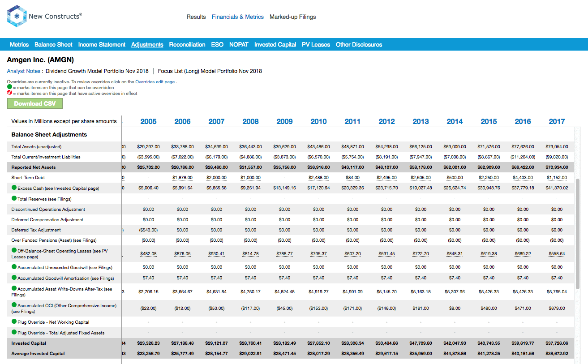Screen dimensions: 588x364
Task: Click green override dot beside Excess Cash
Action: [x=14, y=188]
